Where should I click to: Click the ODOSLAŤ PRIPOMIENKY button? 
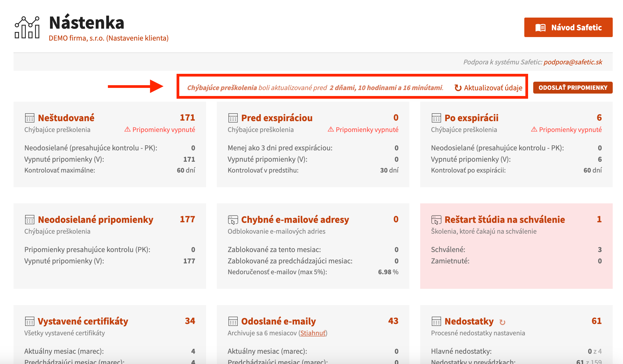coord(573,88)
